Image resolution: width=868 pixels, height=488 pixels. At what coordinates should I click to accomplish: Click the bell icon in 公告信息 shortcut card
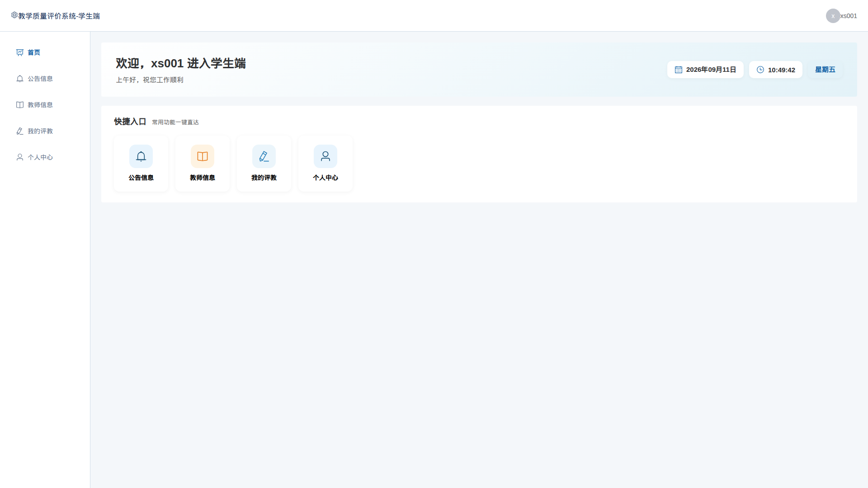click(x=141, y=156)
